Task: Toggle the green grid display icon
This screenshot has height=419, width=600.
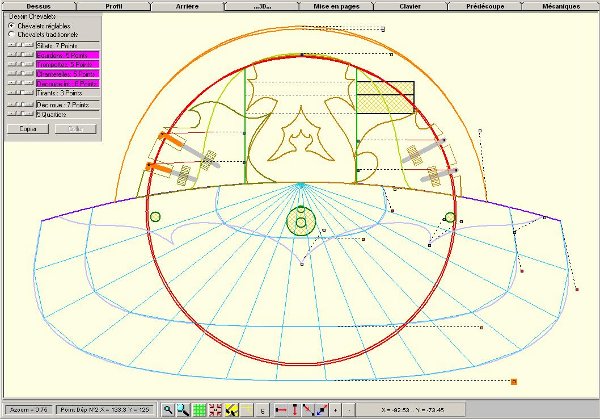Action: click(x=199, y=409)
